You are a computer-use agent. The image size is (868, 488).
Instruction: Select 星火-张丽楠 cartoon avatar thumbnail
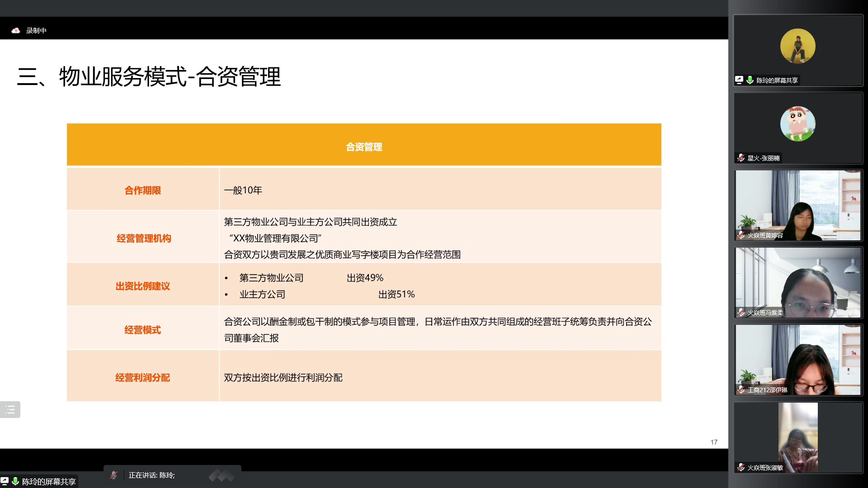[x=797, y=124]
